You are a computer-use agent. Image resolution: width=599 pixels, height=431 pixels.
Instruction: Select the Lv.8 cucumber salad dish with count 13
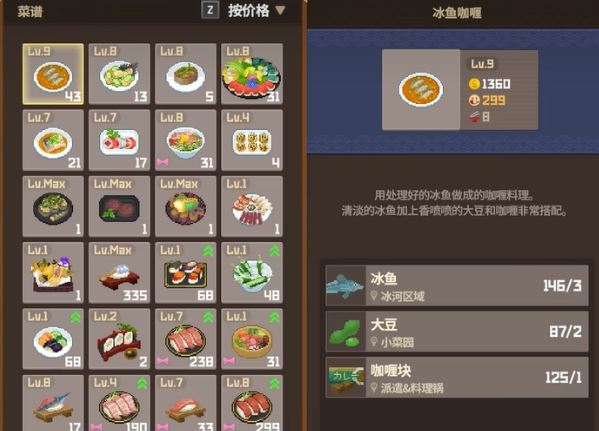tap(119, 74)
